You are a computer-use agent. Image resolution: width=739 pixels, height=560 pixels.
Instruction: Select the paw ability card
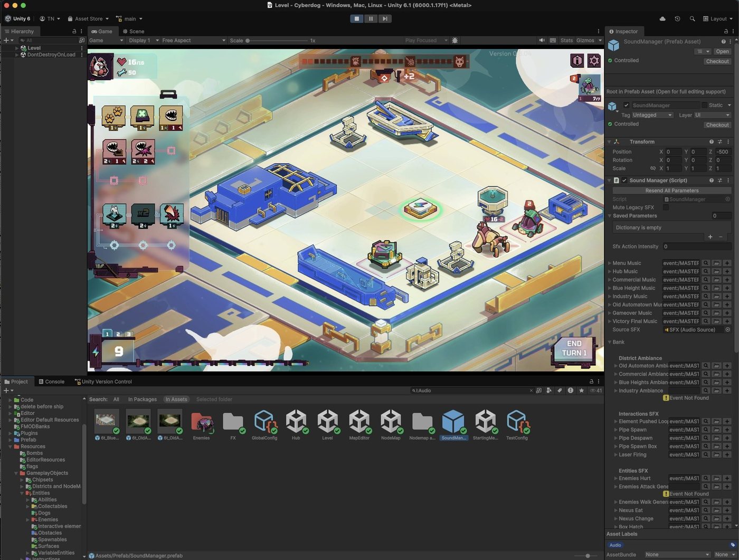[113, 118]
